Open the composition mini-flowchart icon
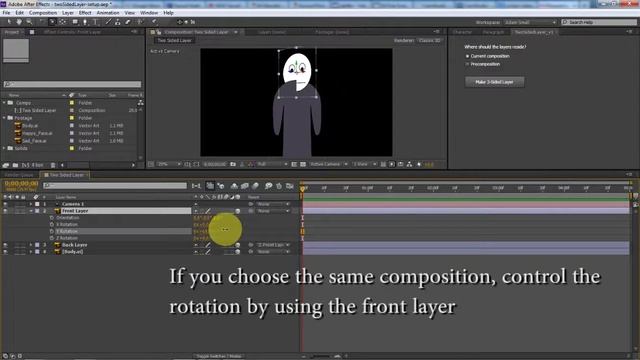This screenshot has width=640, height=360. 196,186
